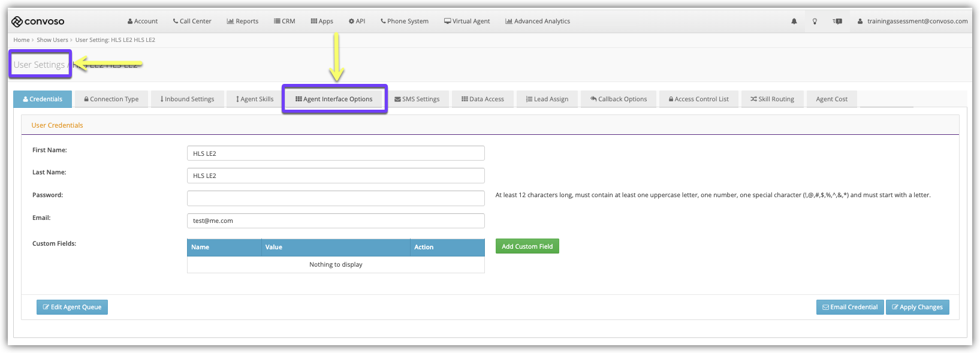
Task: Follow the Show Users breadcrumb link
Action: click(52, 40)
